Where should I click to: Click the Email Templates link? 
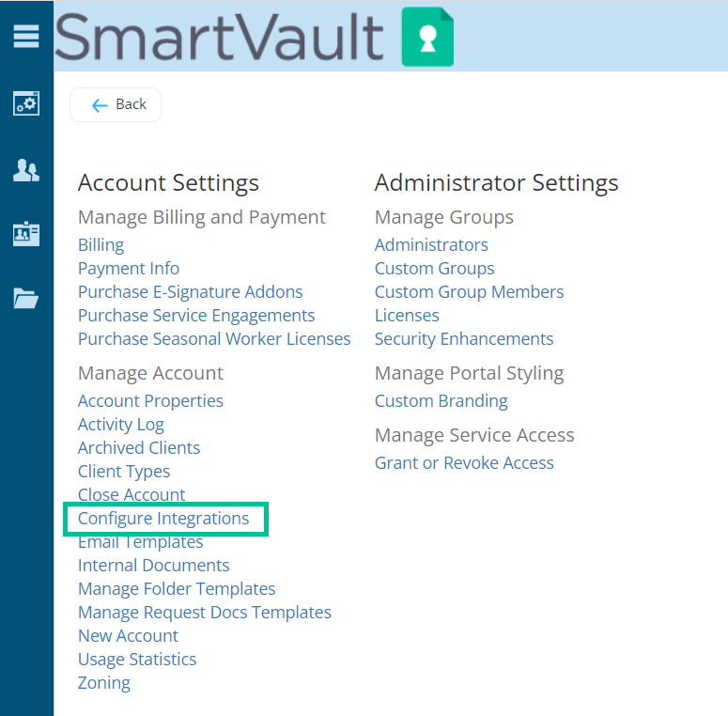[x=140, y=542]
